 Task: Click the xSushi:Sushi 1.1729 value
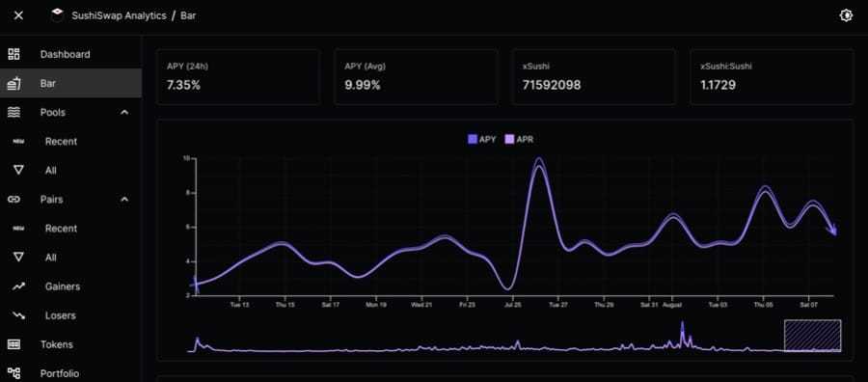pos(718,85)
